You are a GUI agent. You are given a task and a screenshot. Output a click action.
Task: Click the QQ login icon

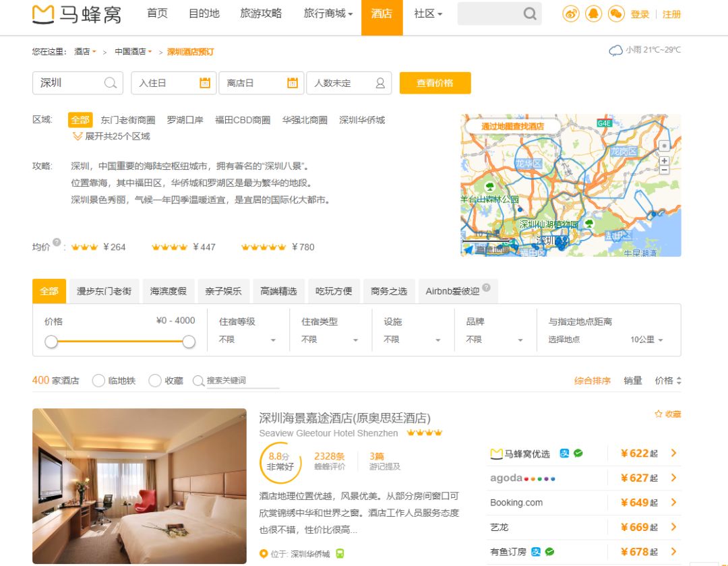coord(593,13)
